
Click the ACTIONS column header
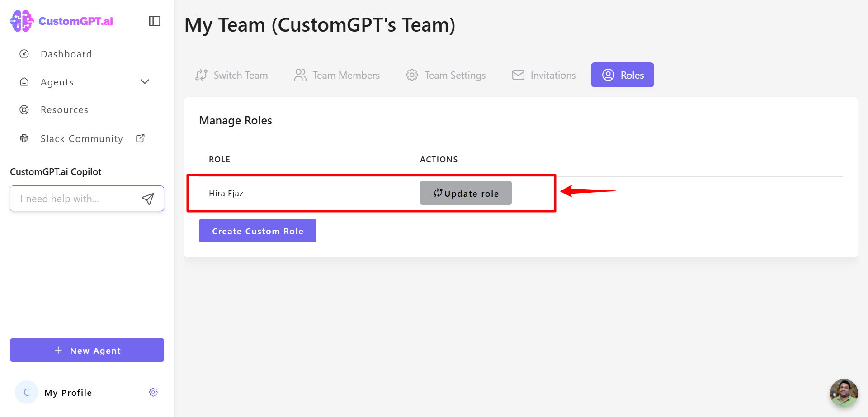439,160
